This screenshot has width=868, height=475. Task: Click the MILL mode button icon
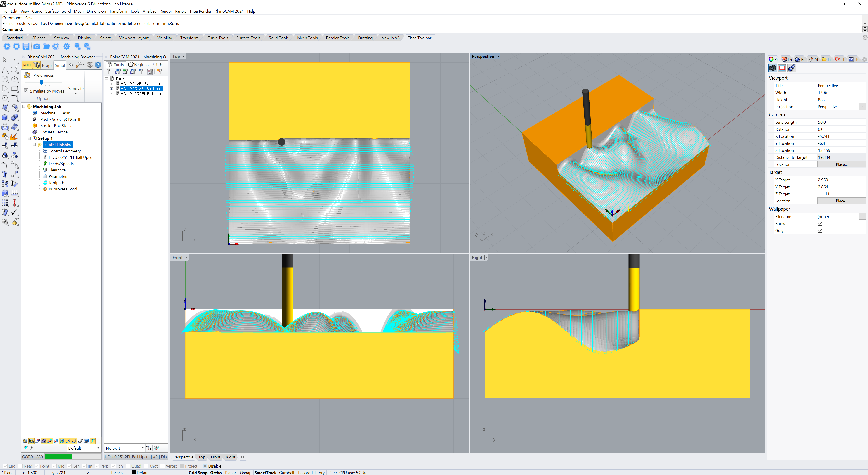27,65
